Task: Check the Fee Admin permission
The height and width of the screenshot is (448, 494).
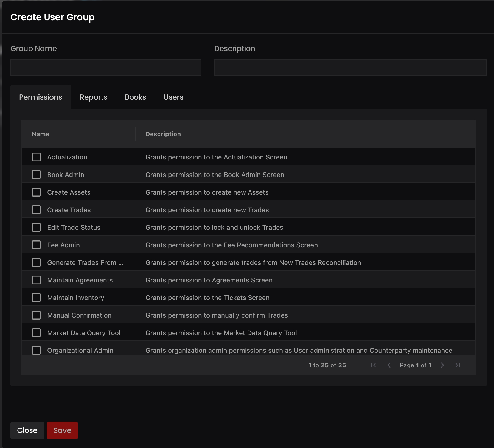Action: (36, 245)
